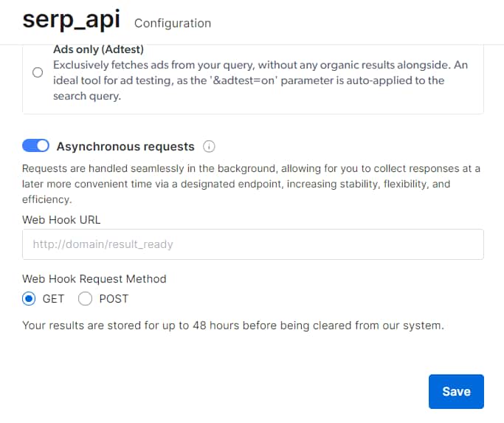Toggle the Asynchronous requests switch
Image resolution: width=504 pixels, height=423 pixels.
[35, 145]
